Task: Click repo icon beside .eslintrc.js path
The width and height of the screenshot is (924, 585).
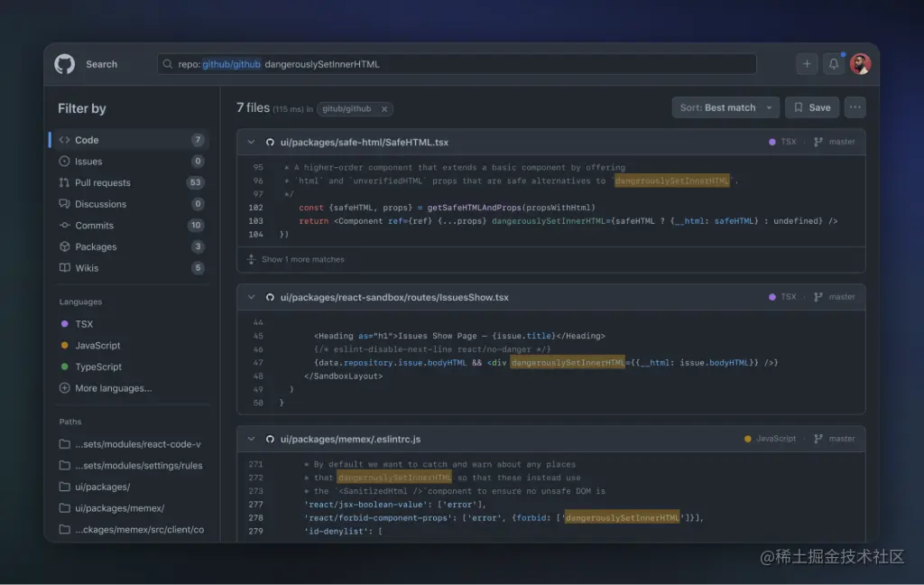Action: coord(270,440)
